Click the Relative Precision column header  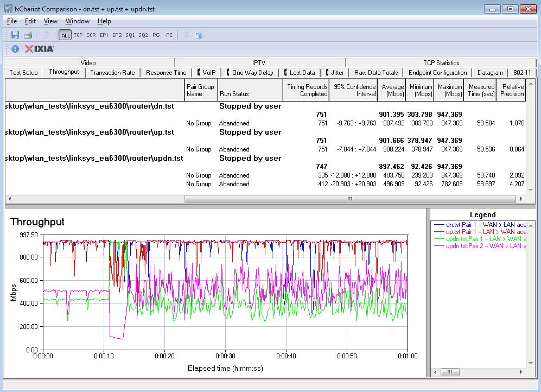pyautogui.click(x=511, y=90)
